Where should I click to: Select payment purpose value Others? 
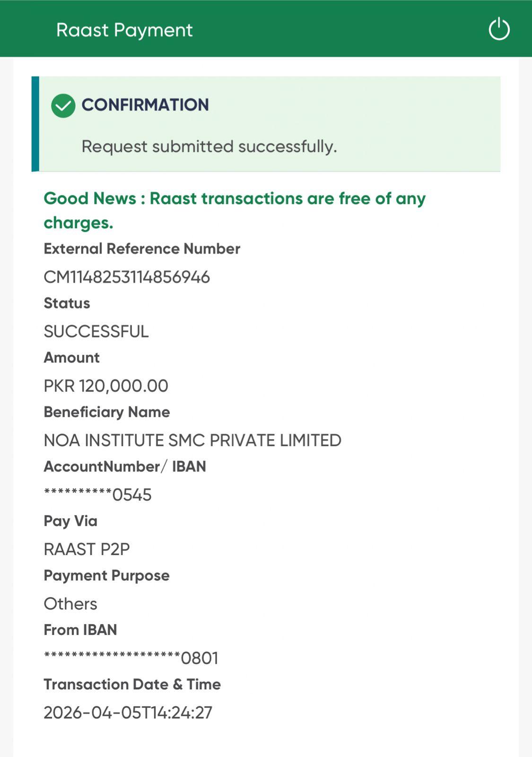(70, 604)
